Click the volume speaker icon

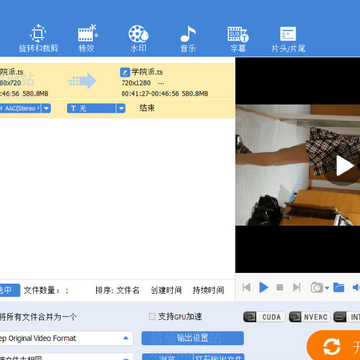[356, 287]
